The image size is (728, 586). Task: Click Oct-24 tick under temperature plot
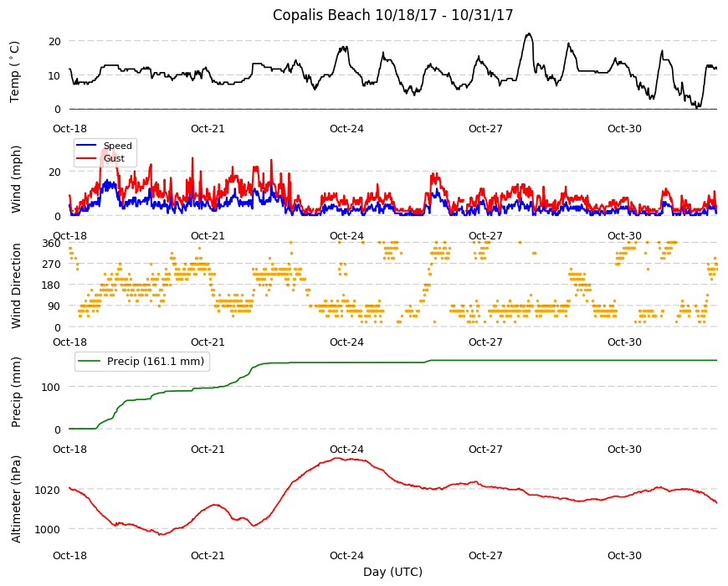pos(346,129)
